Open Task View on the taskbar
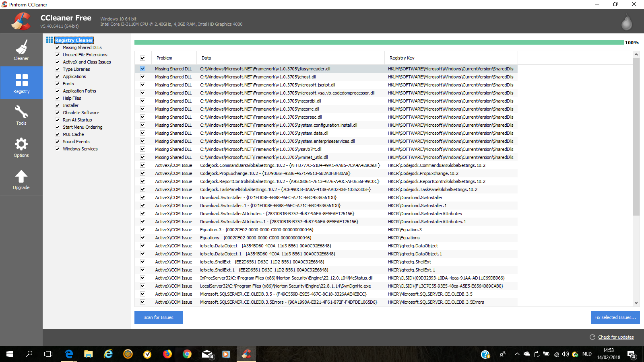 (x=48, y=354)
